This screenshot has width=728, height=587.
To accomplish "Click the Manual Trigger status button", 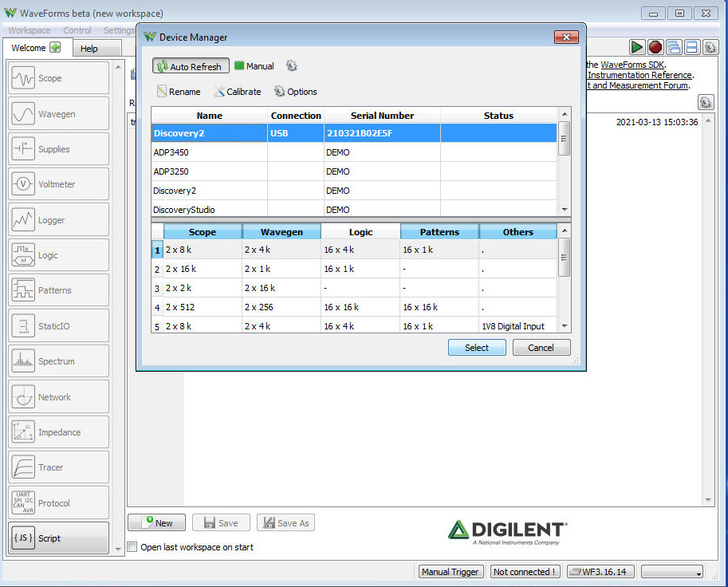I will click(x=450, y=572).
